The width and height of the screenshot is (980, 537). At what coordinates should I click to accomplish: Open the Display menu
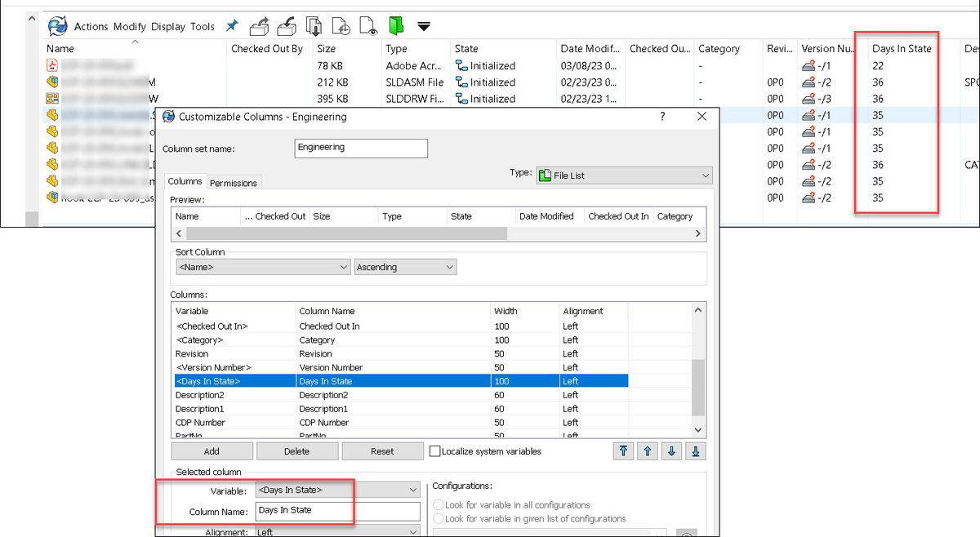tap(168, 26)
